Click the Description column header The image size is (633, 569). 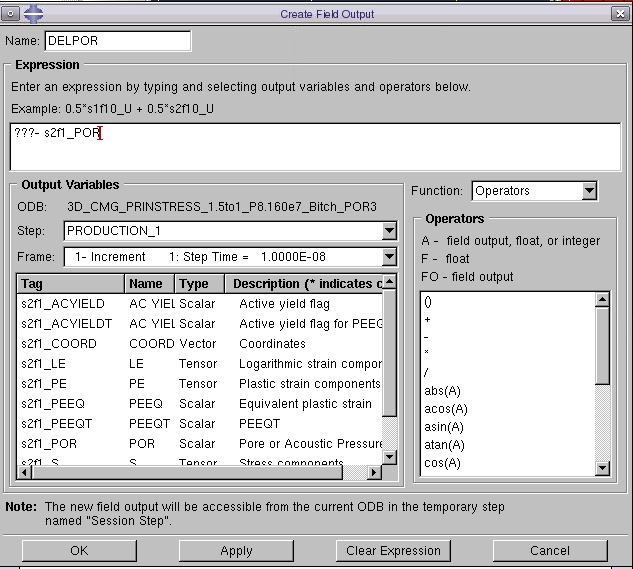pos(304,283)
